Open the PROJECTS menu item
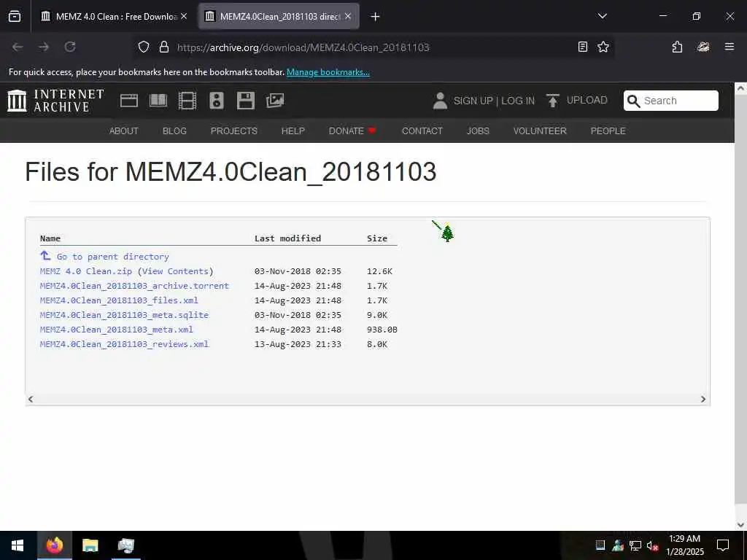 click(x=234, y=131)
